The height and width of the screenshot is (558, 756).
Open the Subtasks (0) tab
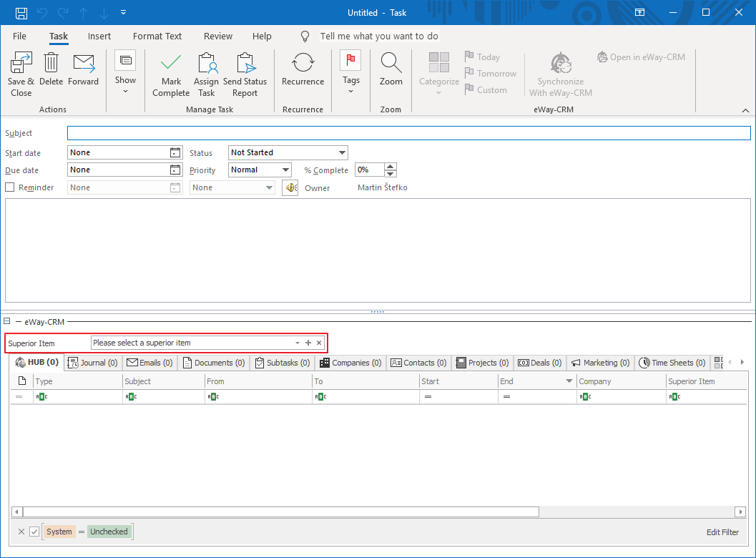point(282,363)
